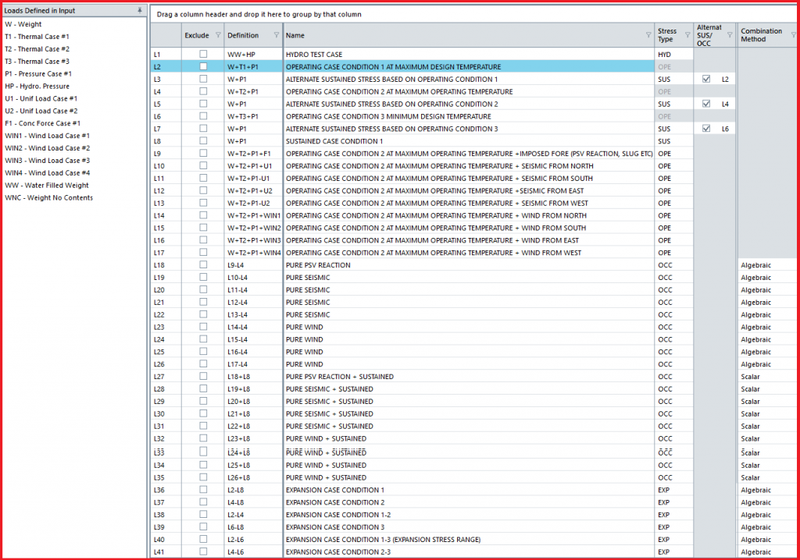The width and height of the screenshot is (800, 560).
Task: Uncheck Alternate SUS/OCC checkbox for L3
Action: coord(706,79)
